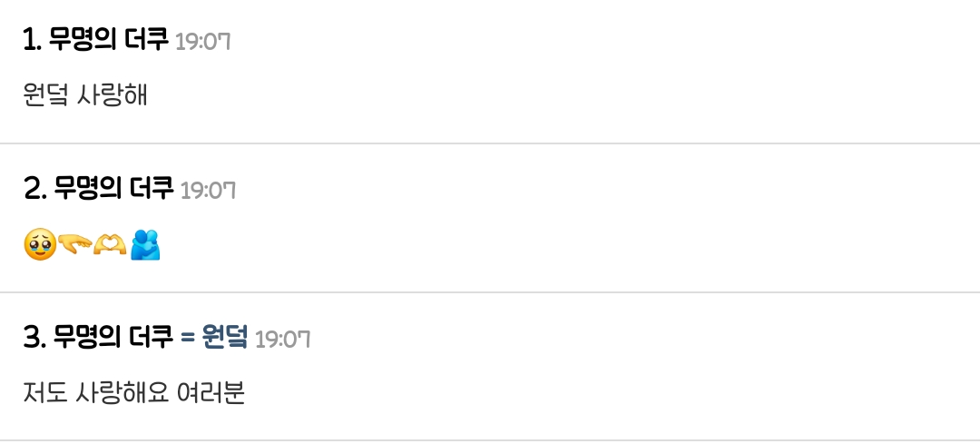Click the '무명의 더쿠' nickname on comment 2
This screenshot has height=444, width=980.
113,189
